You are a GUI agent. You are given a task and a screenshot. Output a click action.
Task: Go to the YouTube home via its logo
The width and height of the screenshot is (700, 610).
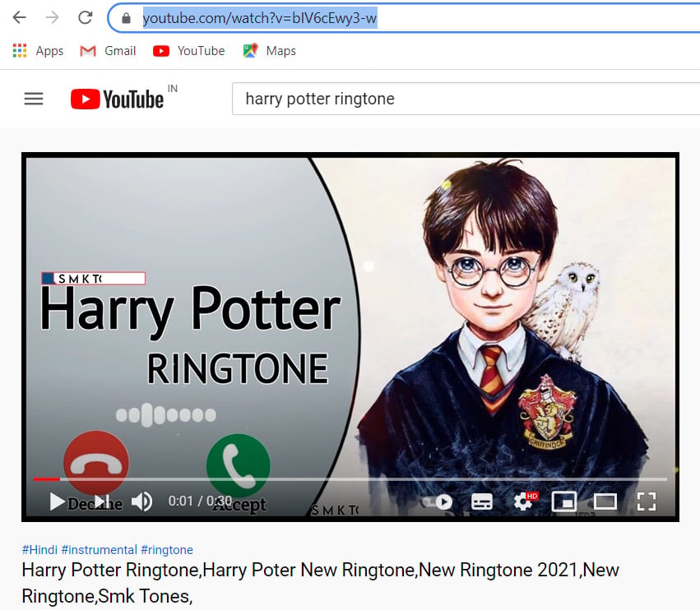[118, 99]
